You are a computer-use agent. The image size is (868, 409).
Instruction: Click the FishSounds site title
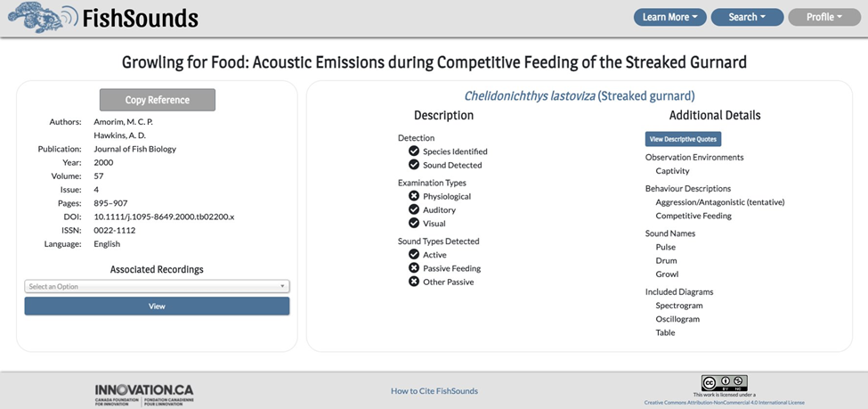(x=140, y=19)
